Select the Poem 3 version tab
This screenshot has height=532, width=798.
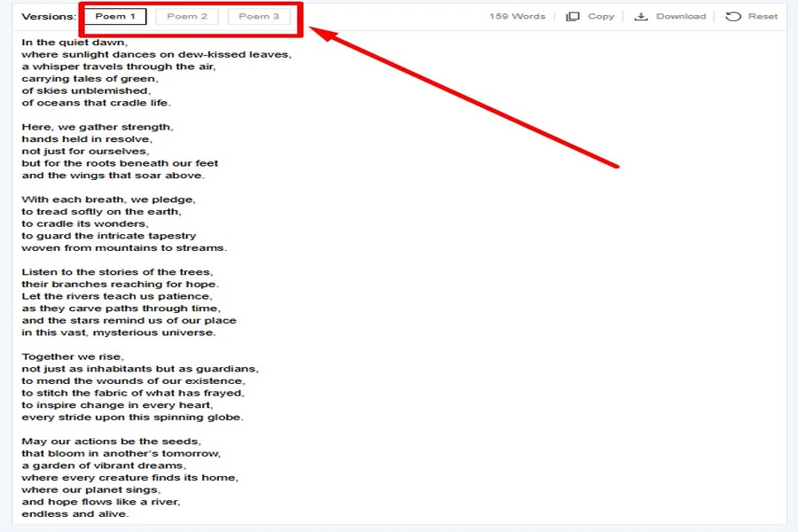pyautogui.click(x=259, y=17)
